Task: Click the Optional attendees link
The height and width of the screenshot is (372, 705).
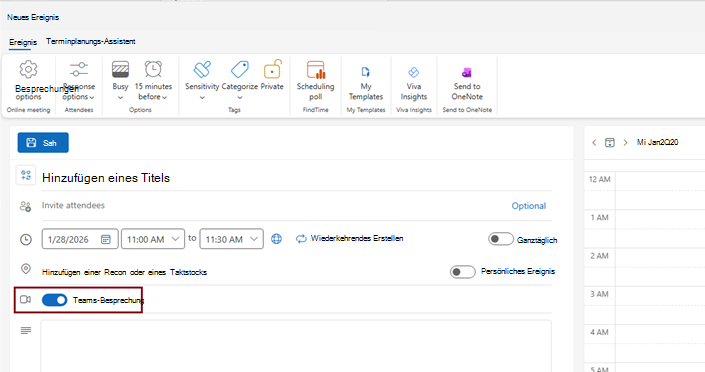Action: coord(528,206)
